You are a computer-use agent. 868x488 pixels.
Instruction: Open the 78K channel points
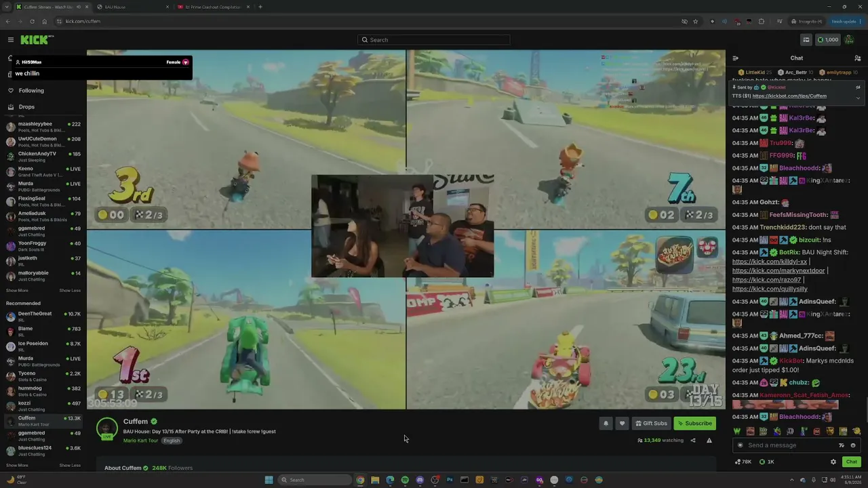(743, 462)
